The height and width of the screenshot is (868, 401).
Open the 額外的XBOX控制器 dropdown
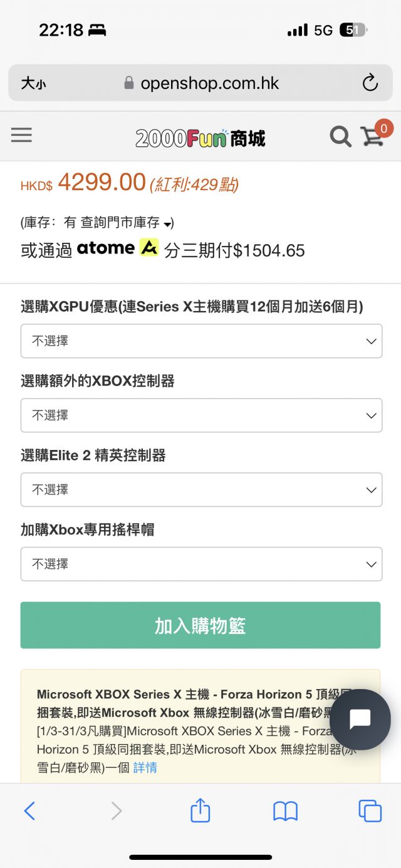click(200, 415)
